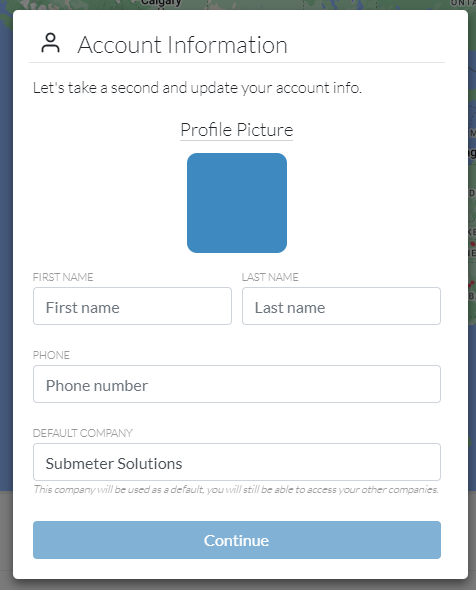Click the red map marker at right edge
The width and height of the screenshot is (476, 590).
(473, 244)
